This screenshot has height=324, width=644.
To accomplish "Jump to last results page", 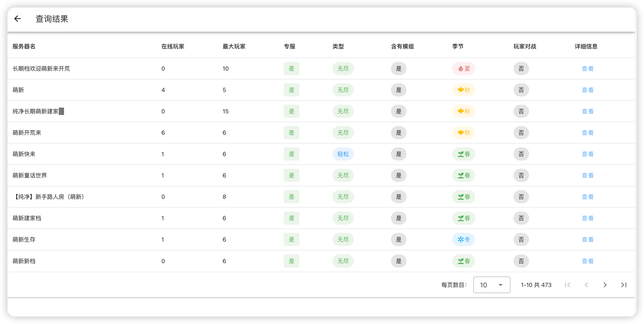I will (624, 285).
